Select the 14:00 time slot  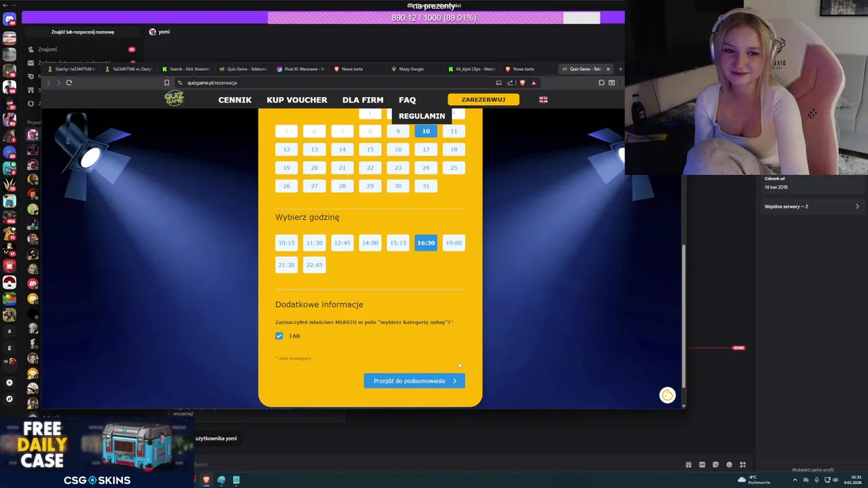pyautogui.click(x=370, y=243)
